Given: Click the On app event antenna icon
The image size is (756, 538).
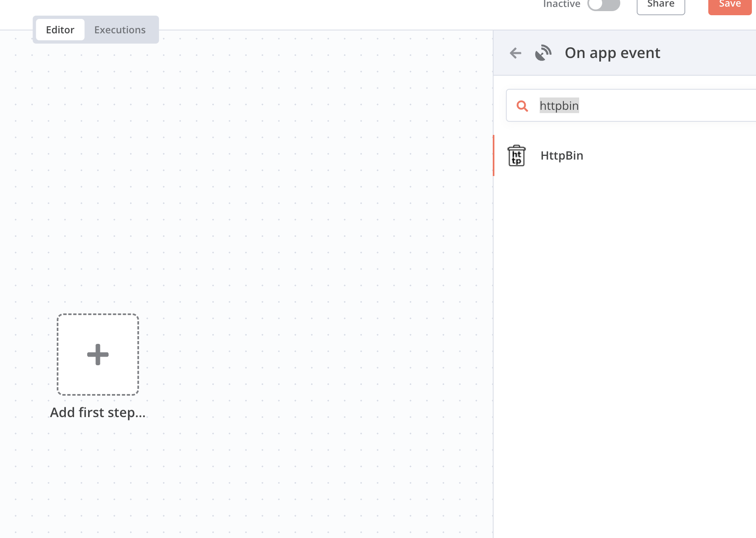Looking at the screenshot, I should coord(544,53).
